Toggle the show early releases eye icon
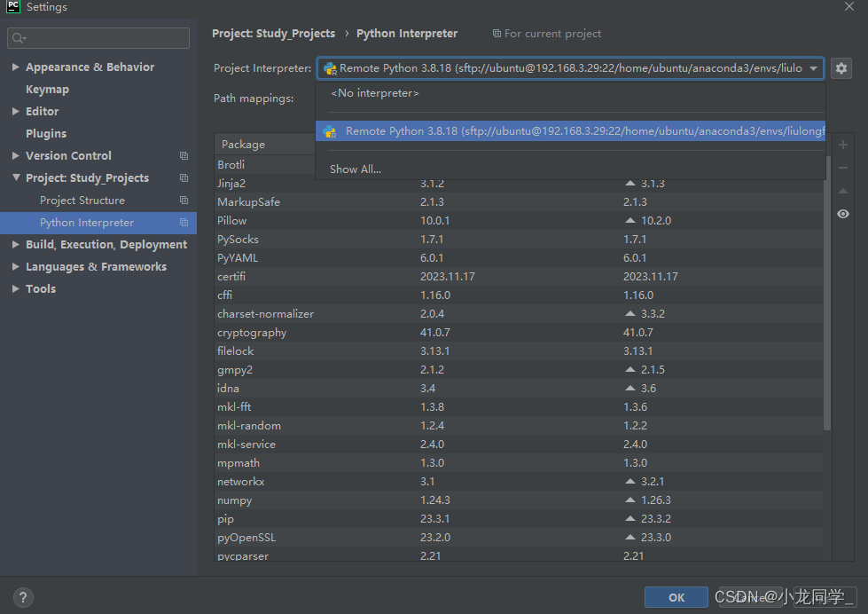This screenshot has height=614, width=868. coord(843,214)
